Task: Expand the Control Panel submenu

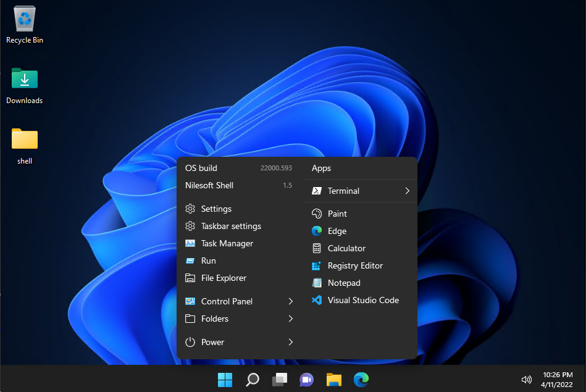Action: (x=290, y=301)
